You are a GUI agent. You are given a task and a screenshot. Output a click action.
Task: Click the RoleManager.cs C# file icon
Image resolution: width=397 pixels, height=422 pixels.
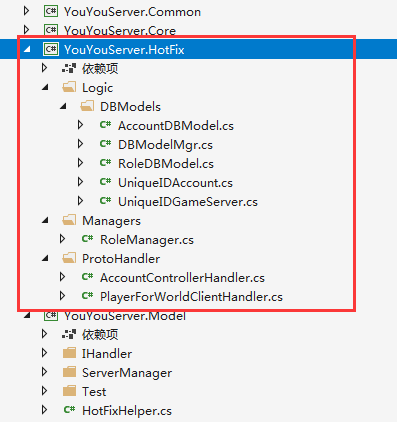(x=87, y=239)
